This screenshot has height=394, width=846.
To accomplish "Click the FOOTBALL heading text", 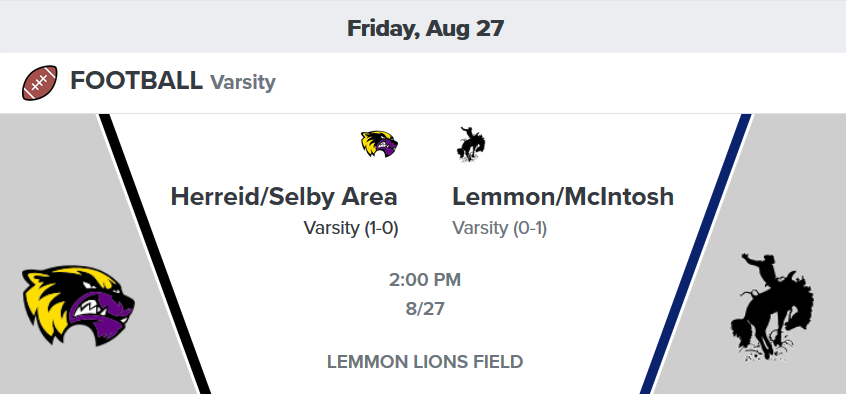I will (136, 81).
